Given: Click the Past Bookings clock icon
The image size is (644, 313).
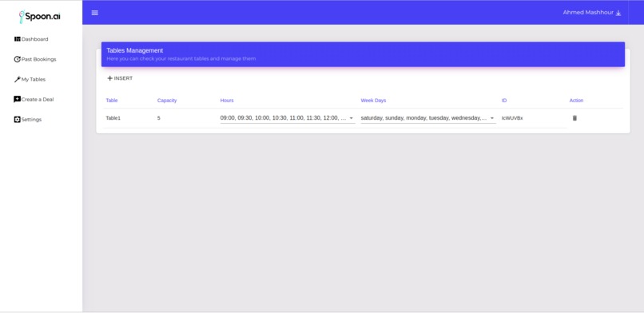Looking at the screenshot, I should [18, 59].
